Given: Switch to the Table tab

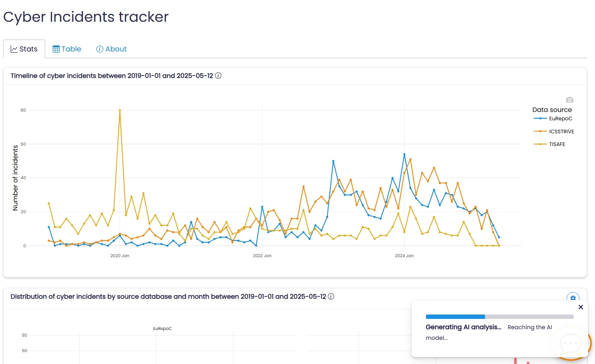Looking at the screenshot, I should click(x=67, y=49).
